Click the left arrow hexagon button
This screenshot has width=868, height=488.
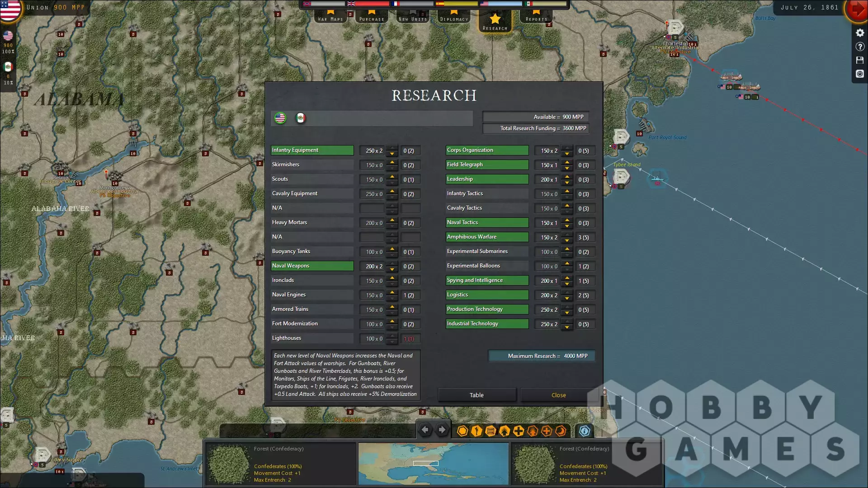pyautogui.click(x=425, y=430)
